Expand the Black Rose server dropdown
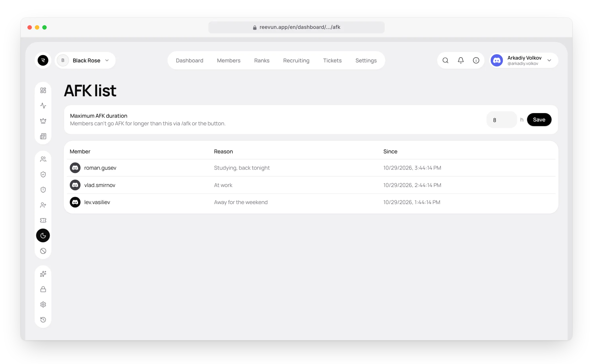The image size is (593, 364). click(85, 60)
